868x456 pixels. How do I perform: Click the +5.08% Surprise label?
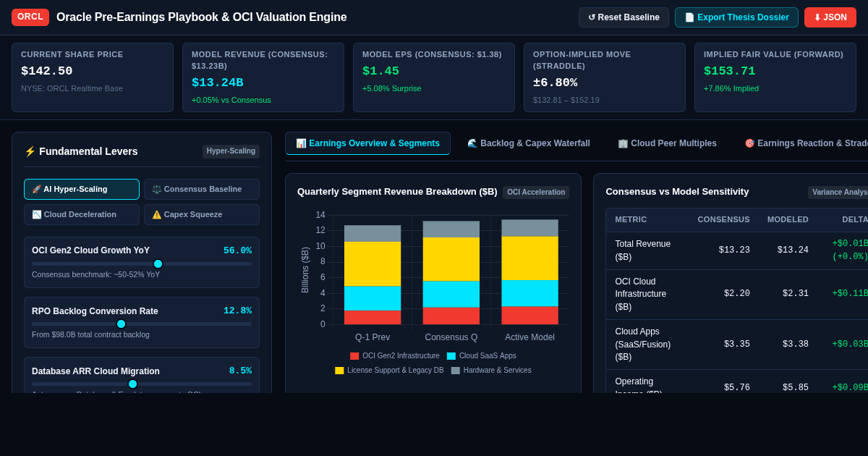[391, 88]
